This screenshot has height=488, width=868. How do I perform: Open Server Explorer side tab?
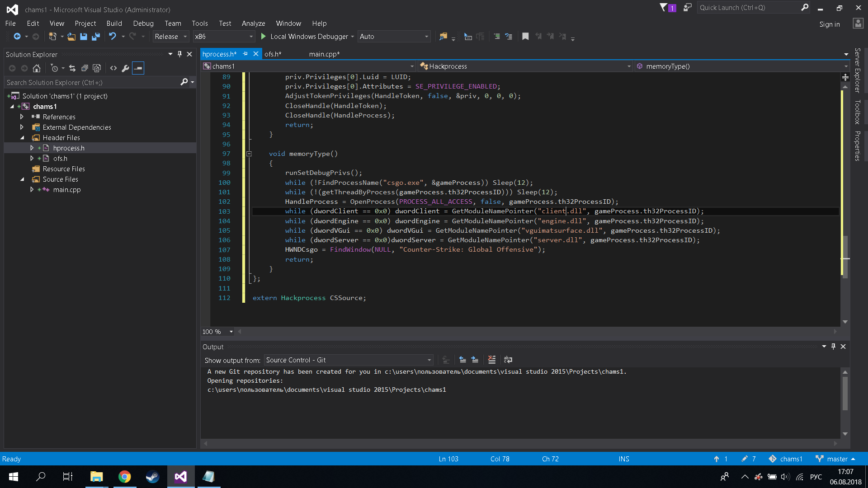857,70
